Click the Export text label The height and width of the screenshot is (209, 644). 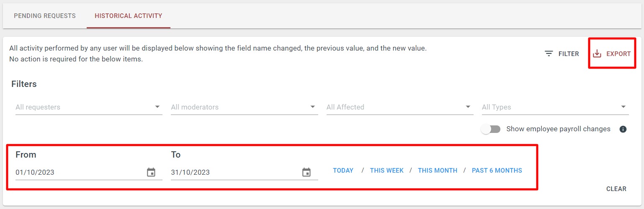click(618, 54)
